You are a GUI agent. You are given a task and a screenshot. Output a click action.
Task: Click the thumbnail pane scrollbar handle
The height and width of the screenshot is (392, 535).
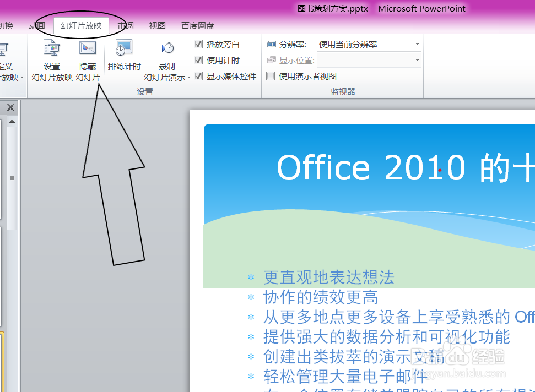[12, 178]
